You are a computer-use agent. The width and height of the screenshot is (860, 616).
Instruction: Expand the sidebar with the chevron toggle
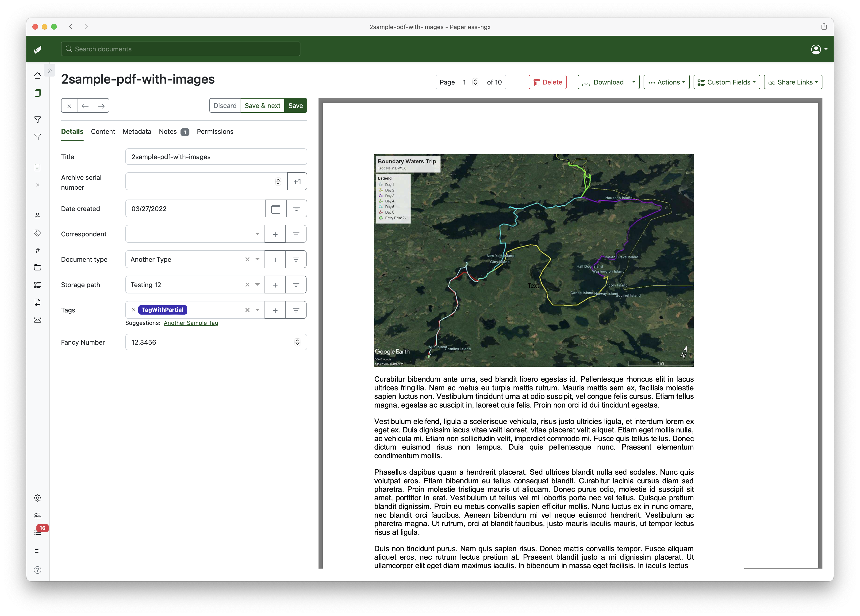(50, 71)
